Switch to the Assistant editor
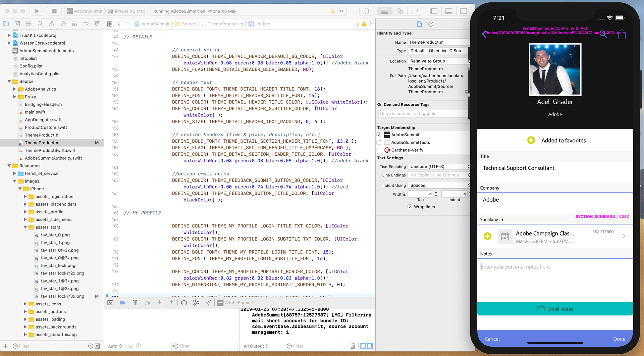Viewport: 644px width, 356px height. (399, 11)
